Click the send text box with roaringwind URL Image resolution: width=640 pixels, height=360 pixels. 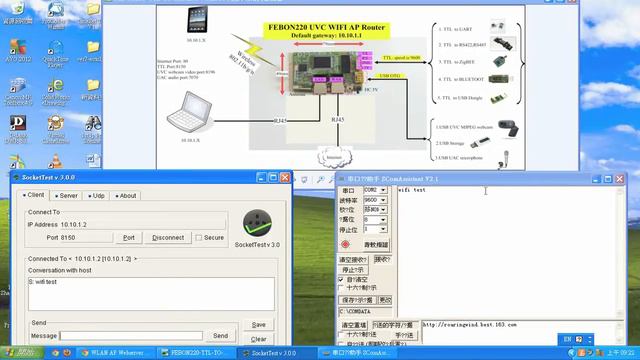point(518,332)
